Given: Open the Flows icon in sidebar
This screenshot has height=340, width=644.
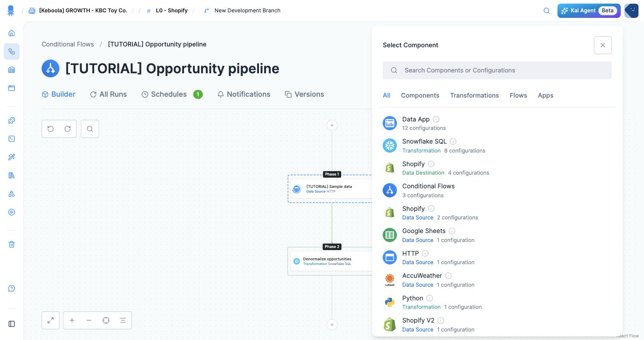Looking at the screenshot, I should [11, 52].
